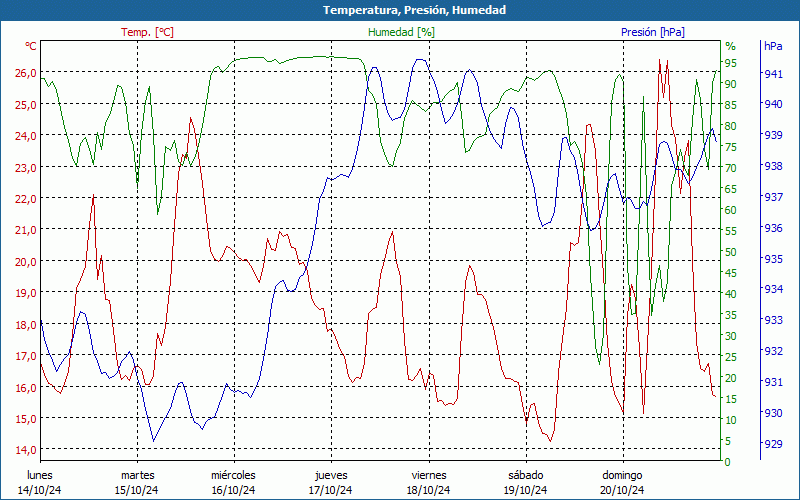Click the 21,0 temperature axis value
This screenshot has height=500, width=800.
tap(26, 230)
